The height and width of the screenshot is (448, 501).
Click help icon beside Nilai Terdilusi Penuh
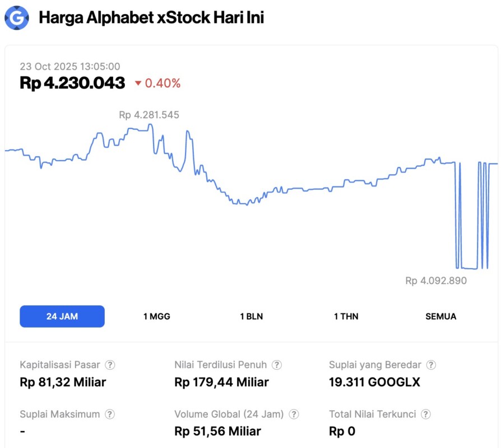[x=277, y=365]
